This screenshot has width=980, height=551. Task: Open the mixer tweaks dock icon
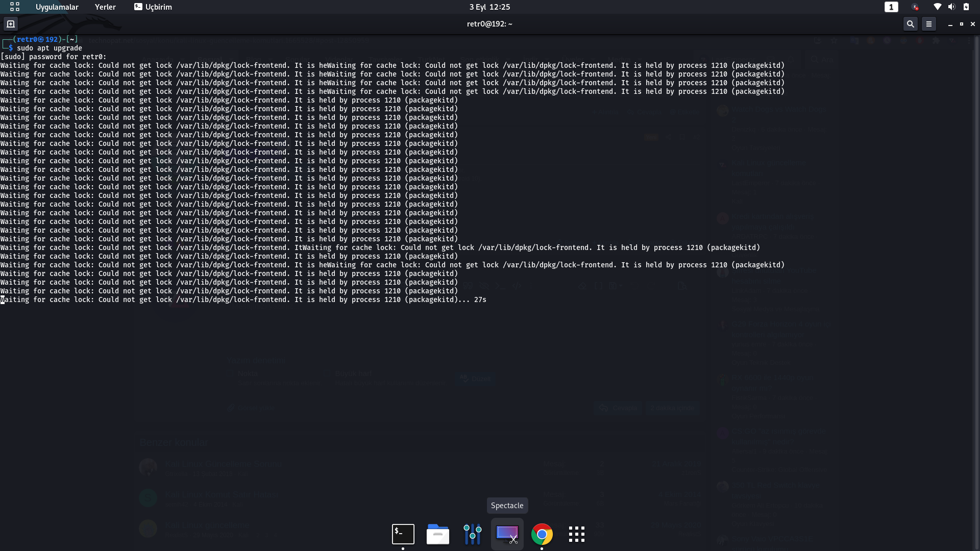(x=472, y=534)
